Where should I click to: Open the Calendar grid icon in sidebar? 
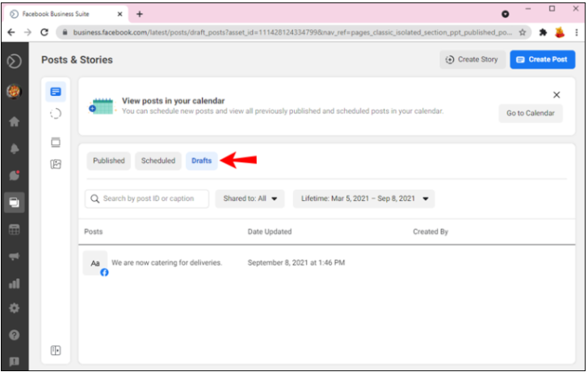[15, 230]
